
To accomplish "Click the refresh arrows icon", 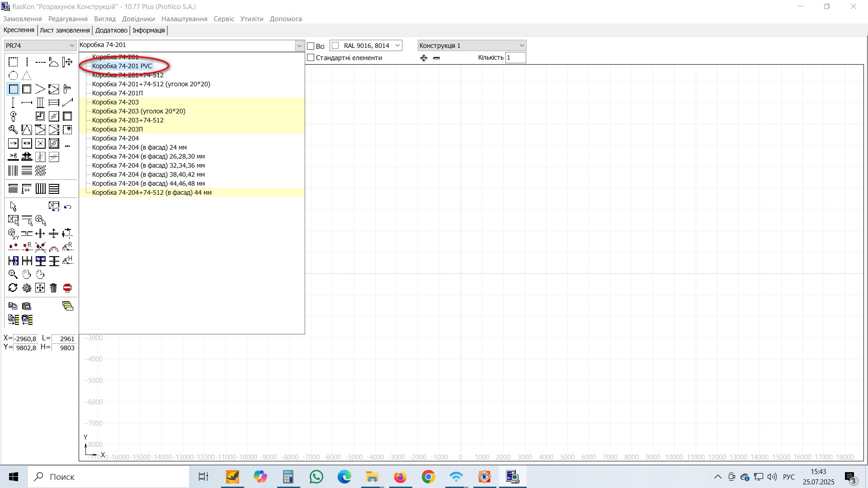I will 13,288.
